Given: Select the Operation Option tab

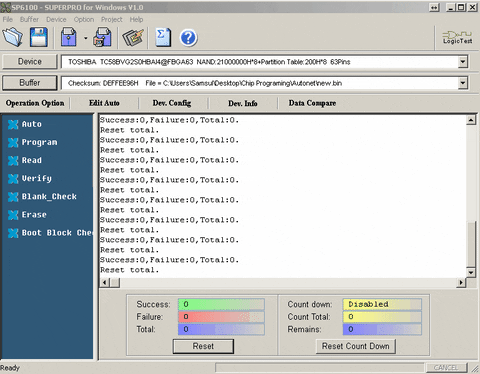Looking at the screenshot, I should click(x=35, y=103).
